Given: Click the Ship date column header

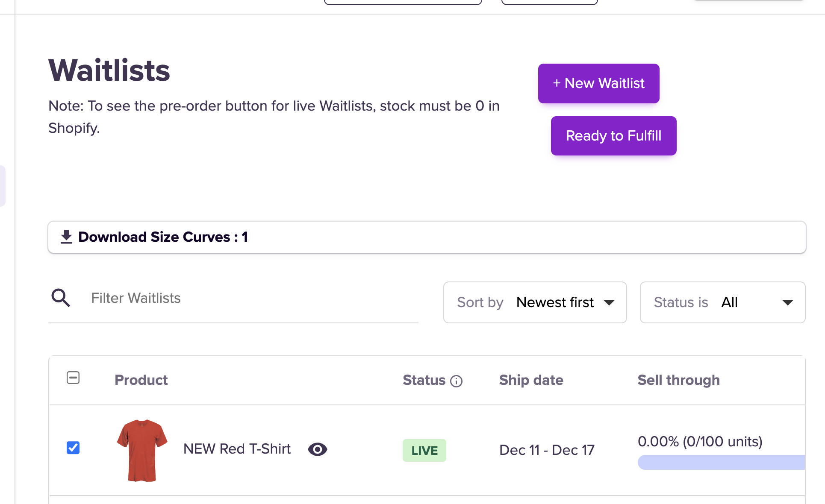Looking at the screenshot, I should (531, 380).
